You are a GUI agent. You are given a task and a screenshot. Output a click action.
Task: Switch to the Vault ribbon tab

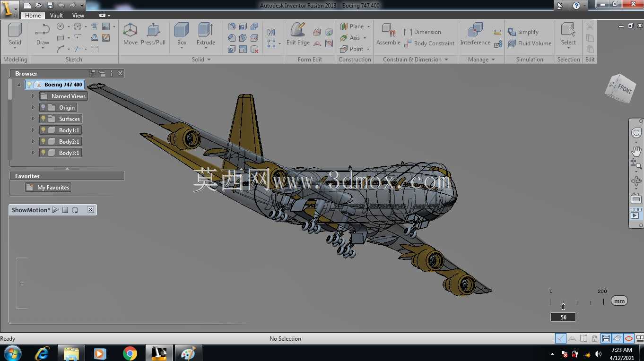pos(57,16)
